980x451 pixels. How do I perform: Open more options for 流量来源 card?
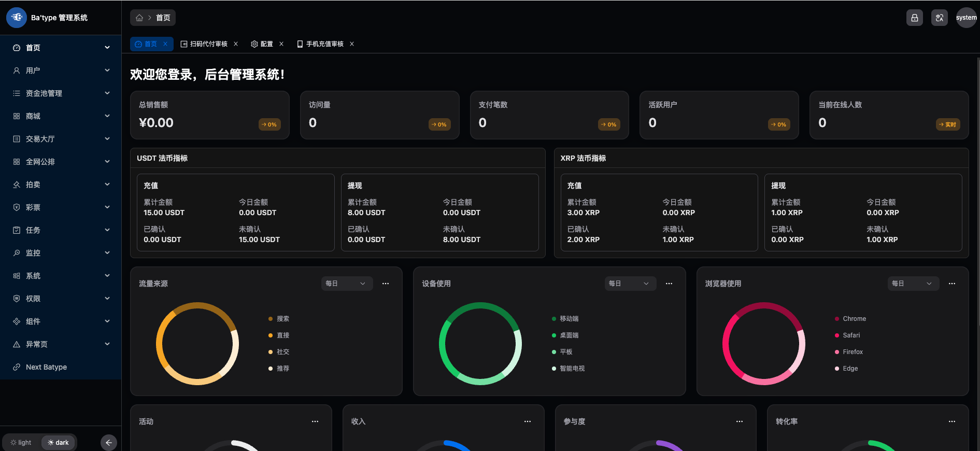coord(386,284)
